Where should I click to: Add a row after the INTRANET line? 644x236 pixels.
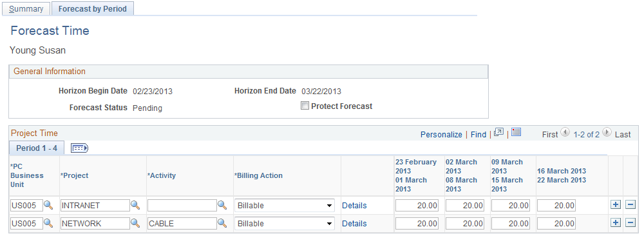coord(615,205)
